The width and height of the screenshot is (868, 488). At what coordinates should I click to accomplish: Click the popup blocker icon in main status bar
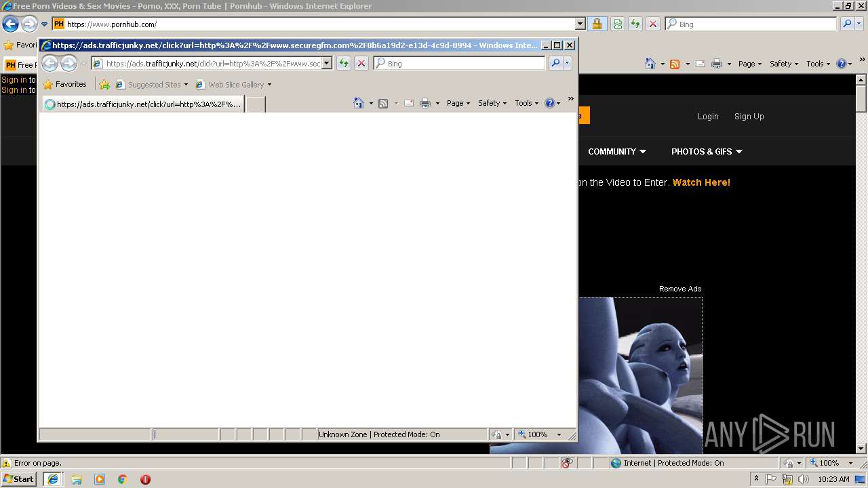click(x=568, y=463)
